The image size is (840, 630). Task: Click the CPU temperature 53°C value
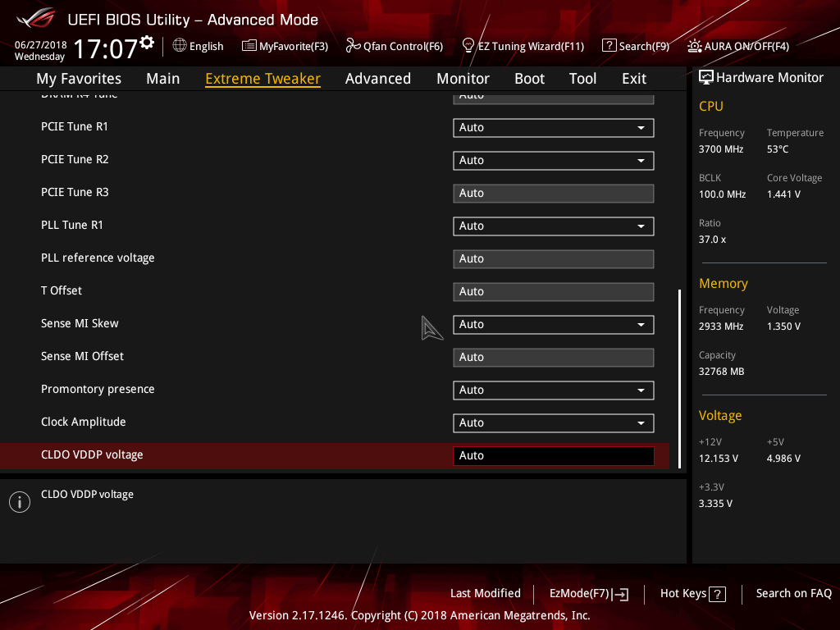pos(778,149)
